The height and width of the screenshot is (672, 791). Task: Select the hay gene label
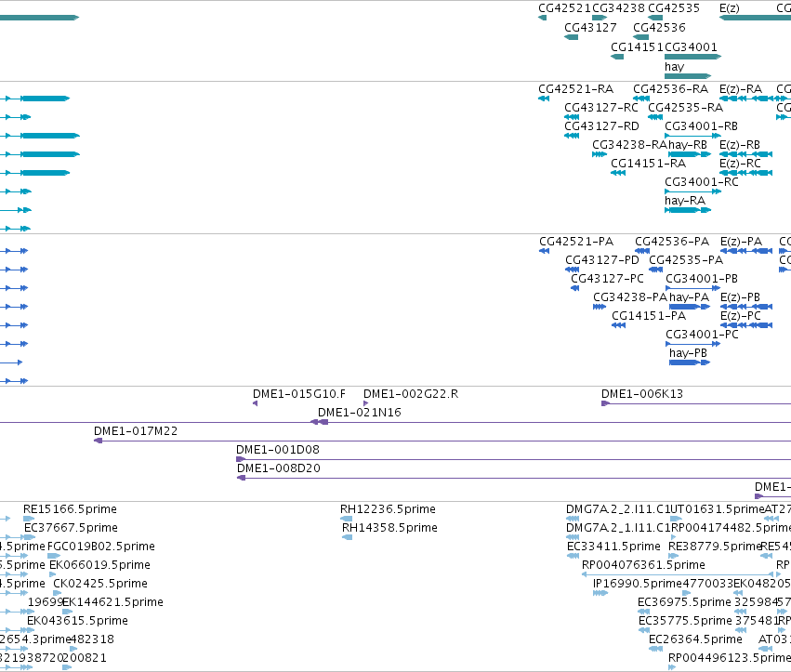[675, 67]
